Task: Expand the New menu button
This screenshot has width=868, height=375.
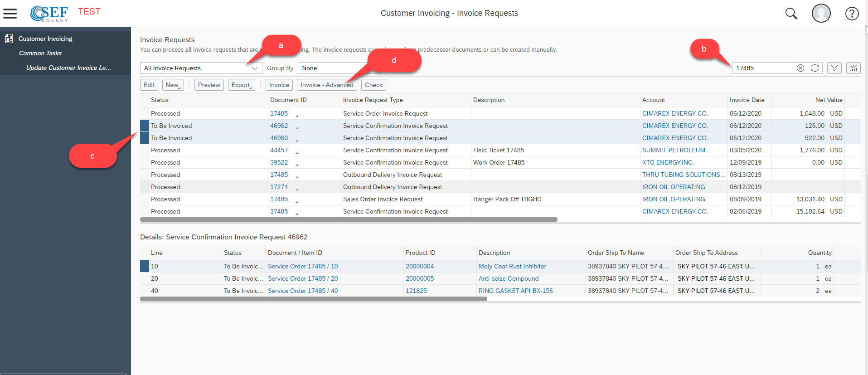Action: 173,85
